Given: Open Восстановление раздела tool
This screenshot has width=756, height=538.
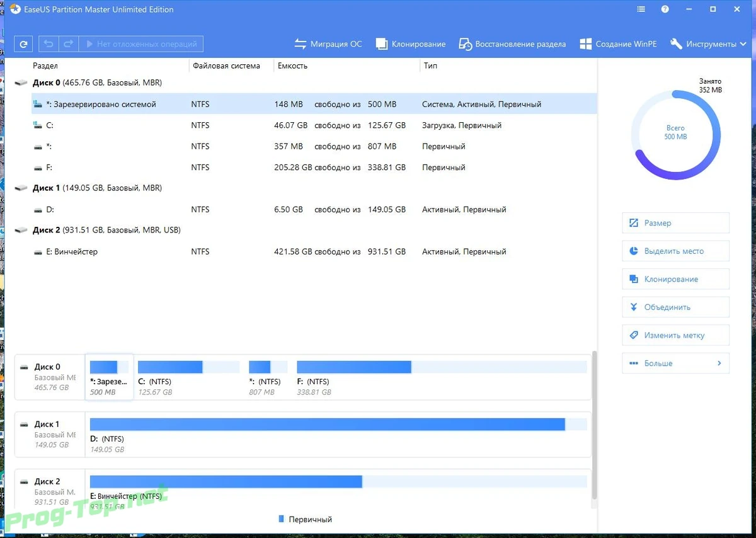Looking at the screenshot, I should [512, 44].
